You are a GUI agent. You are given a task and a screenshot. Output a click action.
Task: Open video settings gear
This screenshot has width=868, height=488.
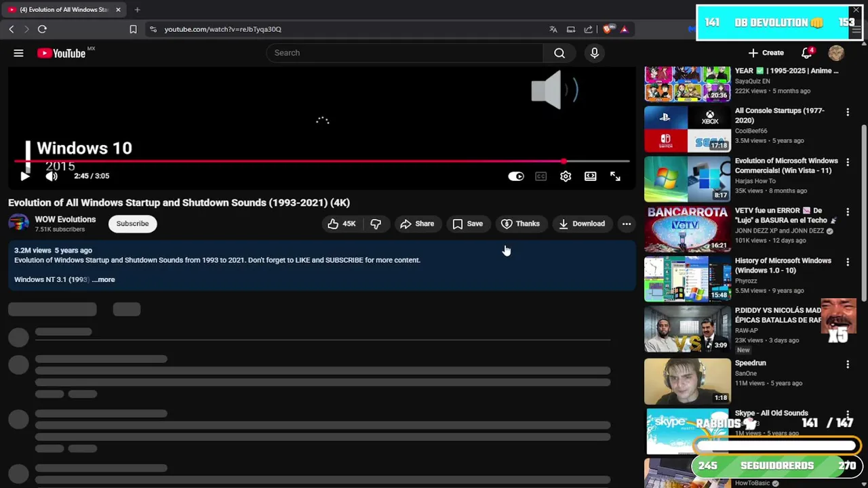point(566,176)
